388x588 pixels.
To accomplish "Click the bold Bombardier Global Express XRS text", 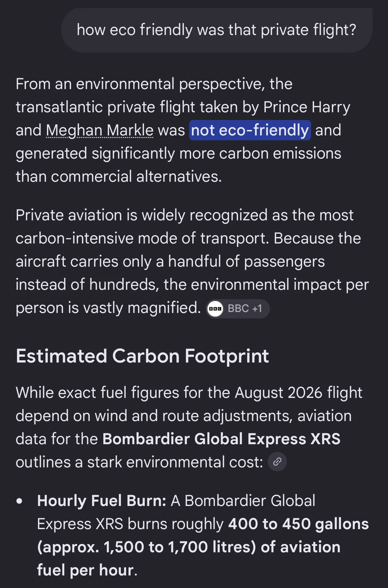I will click(x=221, y=439).
